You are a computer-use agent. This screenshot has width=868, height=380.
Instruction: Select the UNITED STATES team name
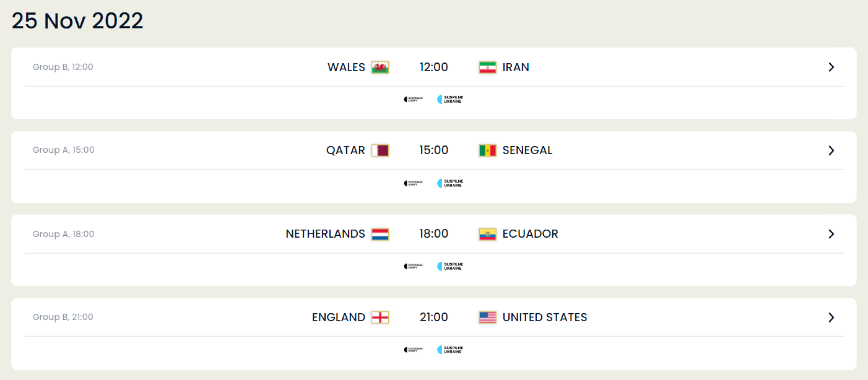coord(545,317)
